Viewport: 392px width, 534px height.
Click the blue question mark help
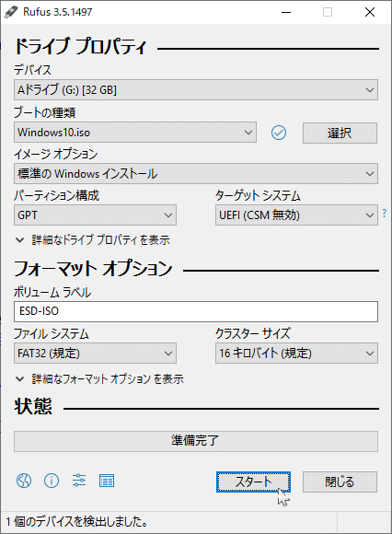click(x=385, y=214)
